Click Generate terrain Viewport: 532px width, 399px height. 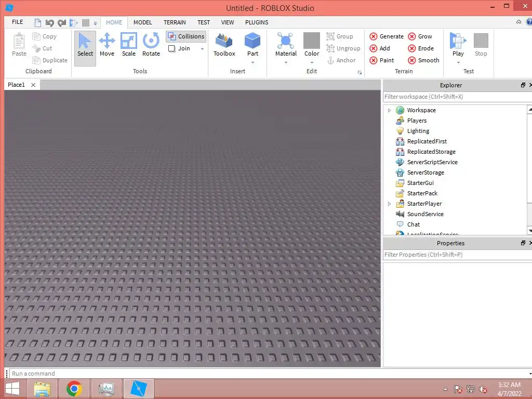(x=387, y=36)
